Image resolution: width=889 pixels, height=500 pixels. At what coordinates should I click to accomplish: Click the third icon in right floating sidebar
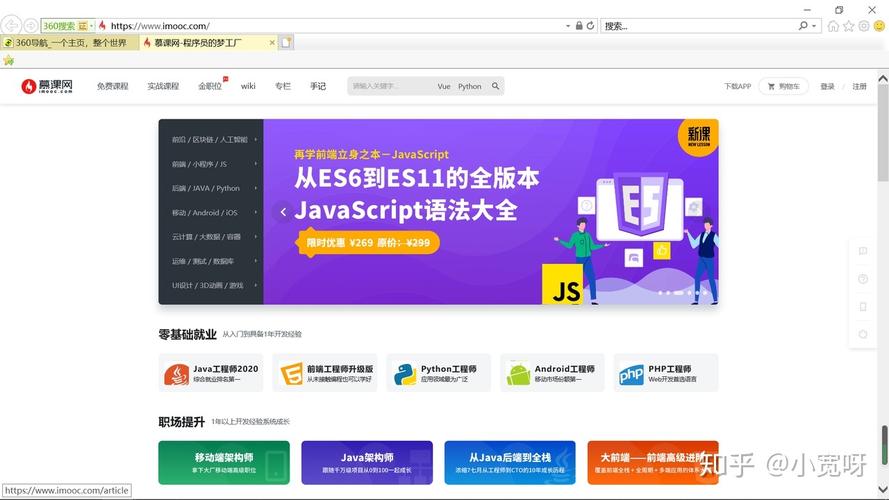[863, 307]
